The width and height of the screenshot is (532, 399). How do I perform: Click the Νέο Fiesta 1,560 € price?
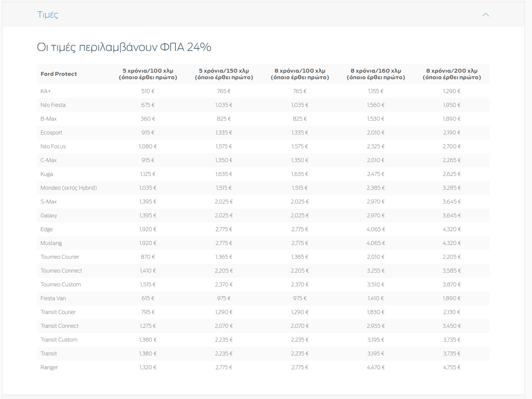pos(376,105)
